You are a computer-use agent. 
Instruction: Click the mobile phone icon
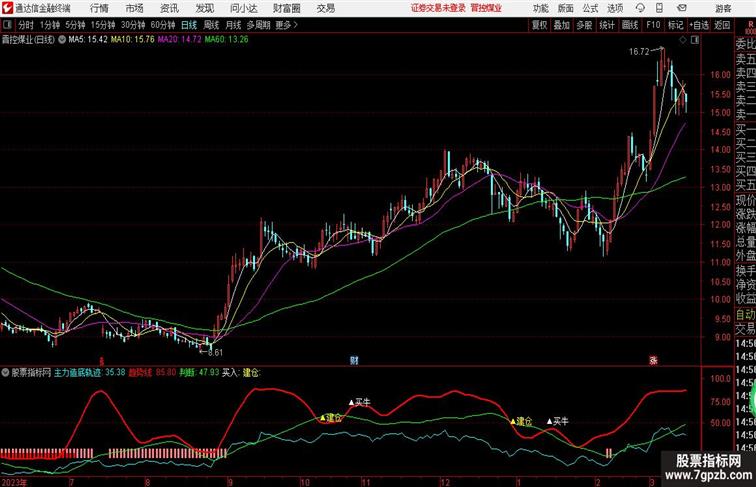(659, 8)
